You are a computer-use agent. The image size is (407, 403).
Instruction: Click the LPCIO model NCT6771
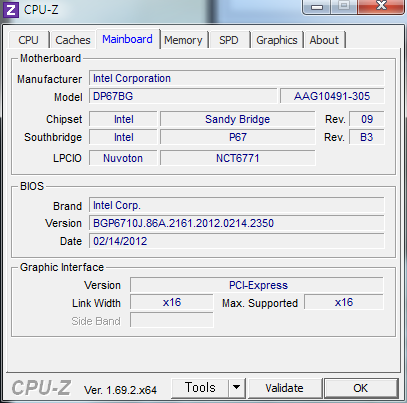click(237, 158)
